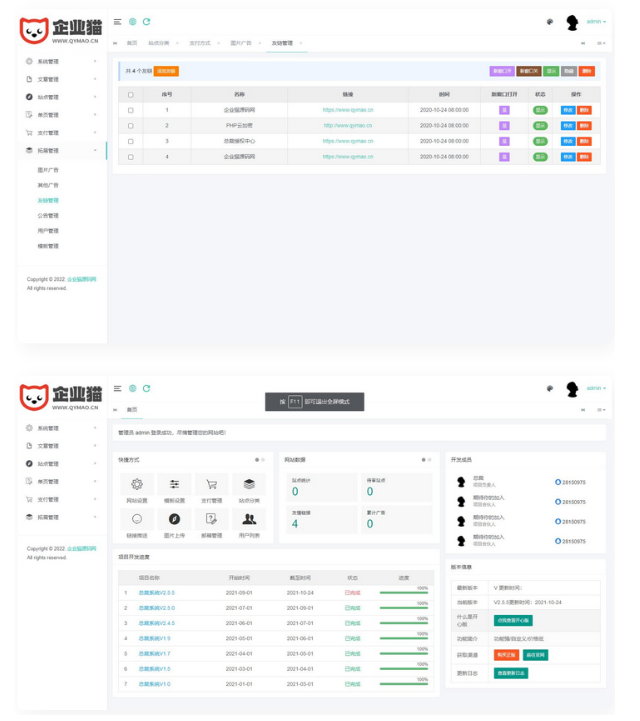Open admin dropdown in top header
Image resolution: width=640 pixels, height=721 pixels.
[x=595, y=21]
